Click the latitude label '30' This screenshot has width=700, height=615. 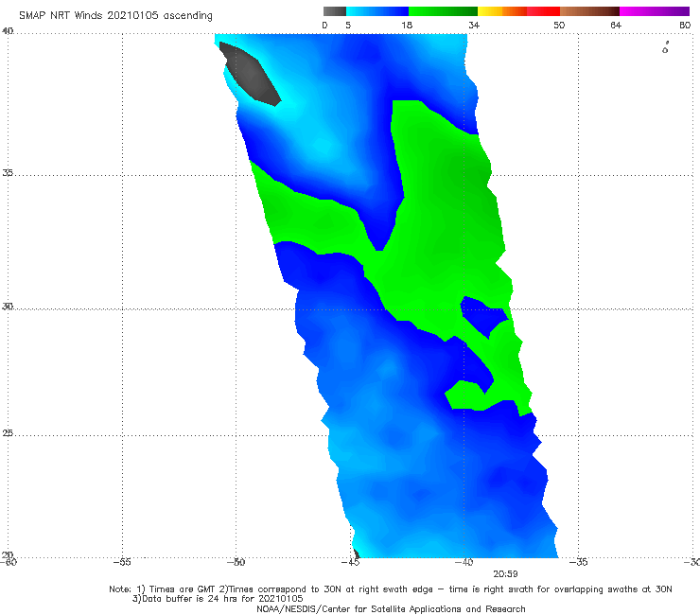click(x=8, y=307)
